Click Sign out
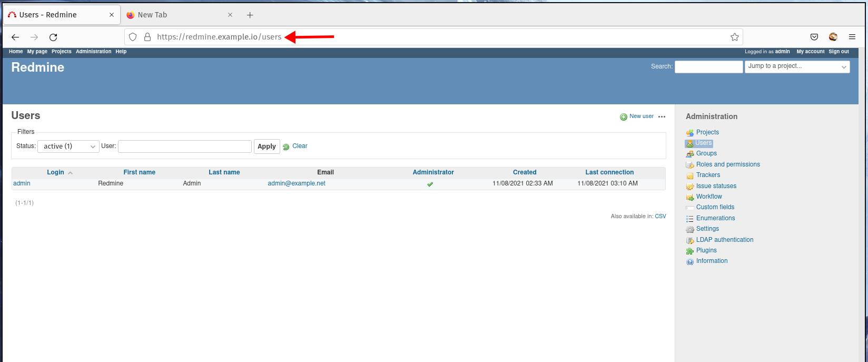868x362 pixels. [x=839, y=52]
